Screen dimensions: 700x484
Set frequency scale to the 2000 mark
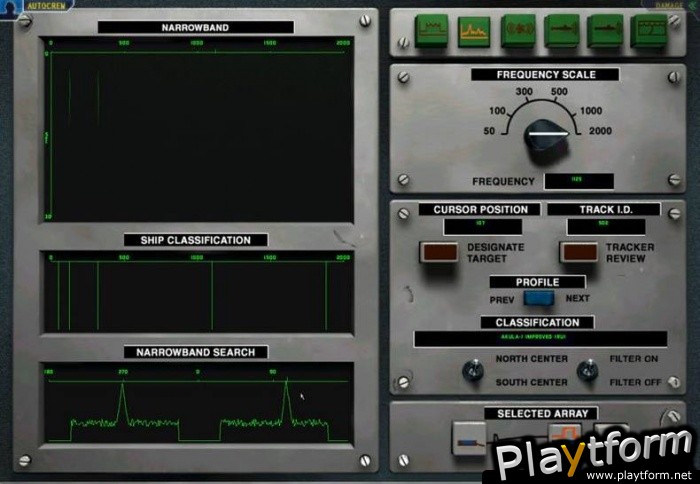click(600, 131)
